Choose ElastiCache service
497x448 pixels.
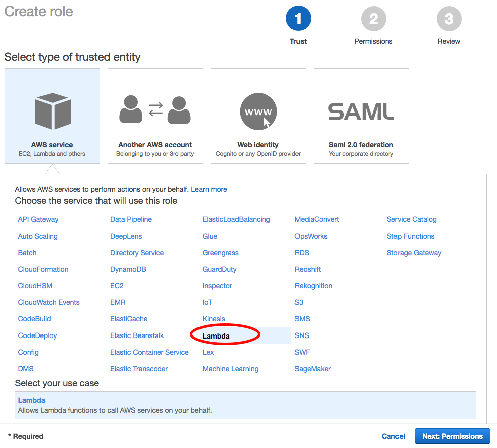pos(129,319)
